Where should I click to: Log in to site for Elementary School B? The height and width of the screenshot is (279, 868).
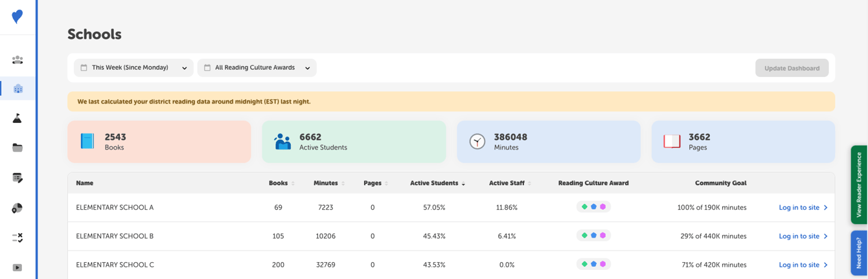click(803, 236)
